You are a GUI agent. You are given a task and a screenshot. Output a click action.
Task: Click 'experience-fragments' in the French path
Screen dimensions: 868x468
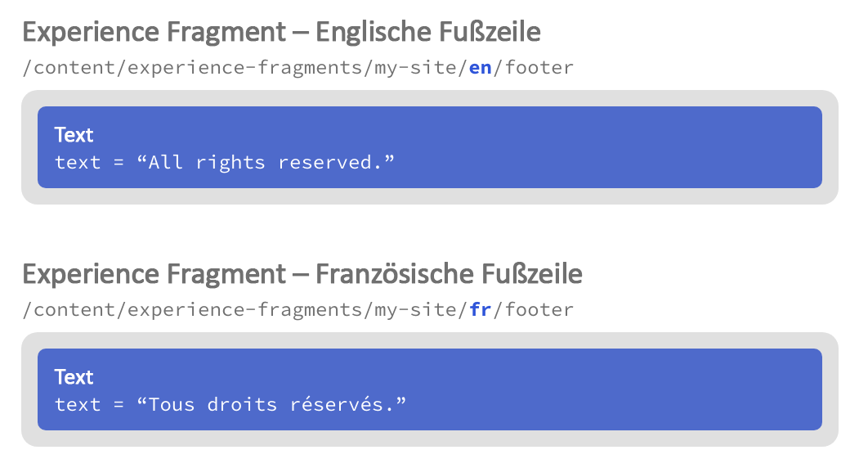244,310
